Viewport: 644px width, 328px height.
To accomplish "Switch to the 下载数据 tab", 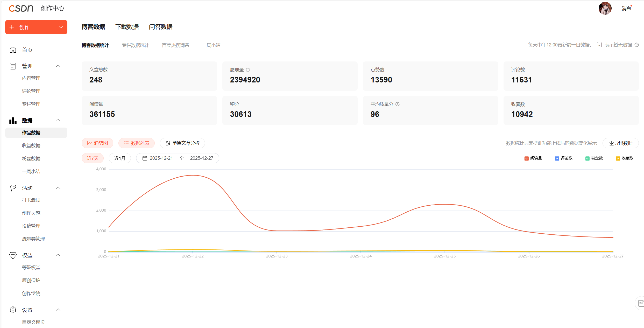I will click(x=127, y=27).
